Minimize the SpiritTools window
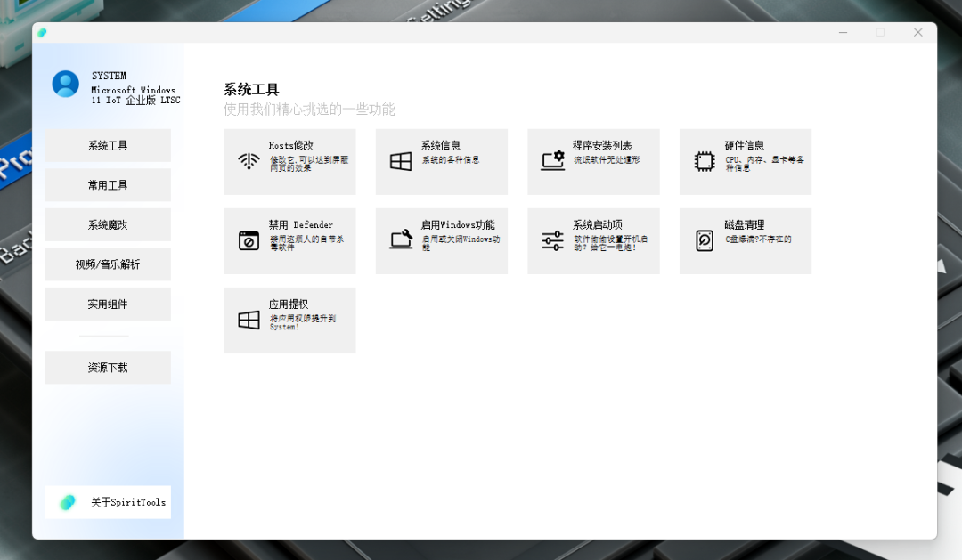 (x=843, y=33)
